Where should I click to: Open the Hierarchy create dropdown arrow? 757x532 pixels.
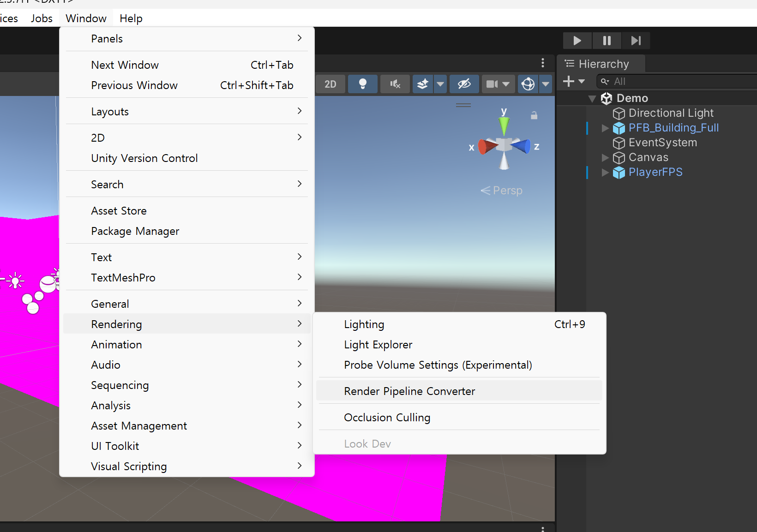(582, 81)
